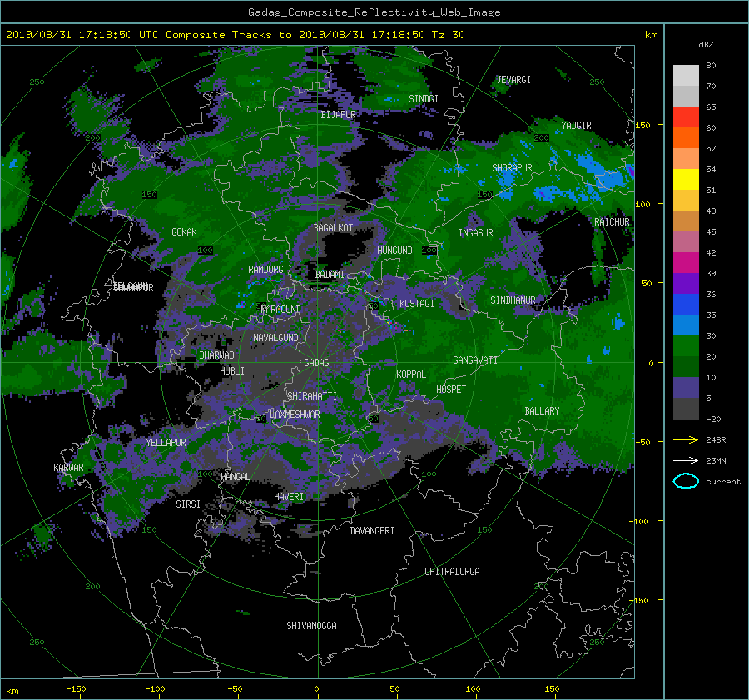Click the white 23MN arrow in legend
Image resolution: width=749 pixels, height=700 pixels.
686,460
